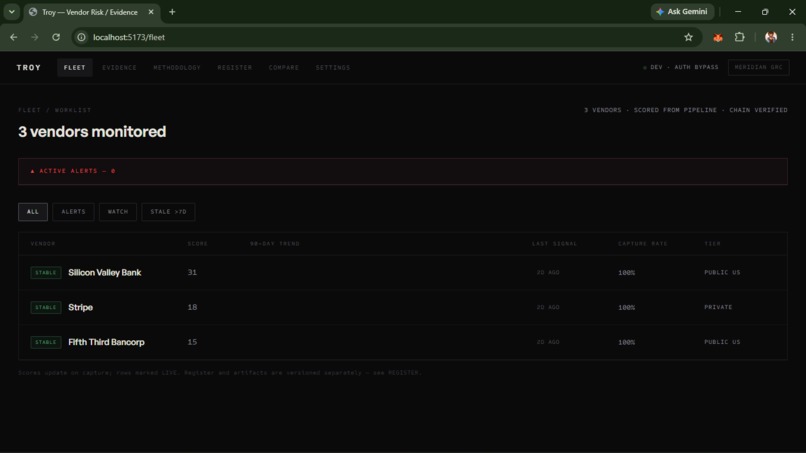The image size is (806, 453).
Task: Click Silicon Valley Bank score 31
Action: pos(192,273)
